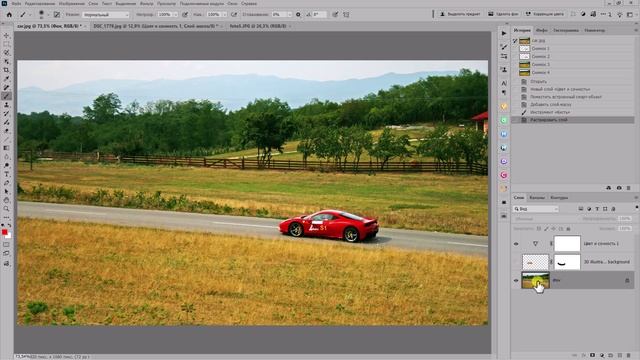This screenshot has width=640, height=360.
Task: Toggle lock all for layer
Action: point(569,229)
